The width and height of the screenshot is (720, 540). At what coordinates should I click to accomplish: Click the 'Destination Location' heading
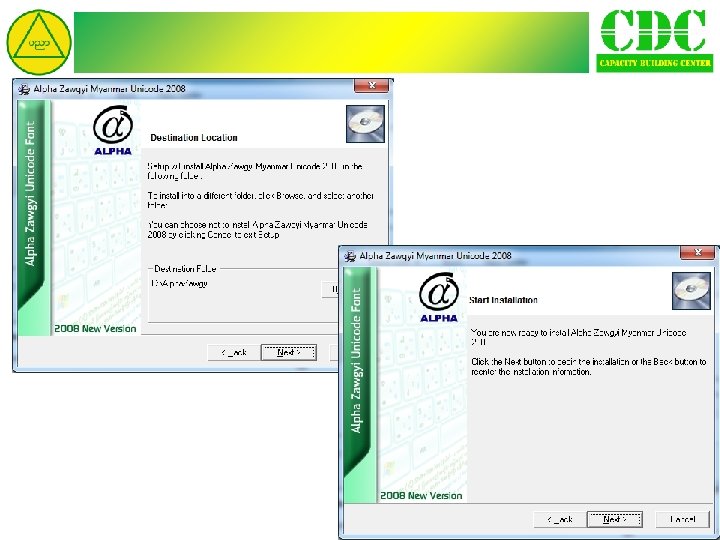point(194,138)
